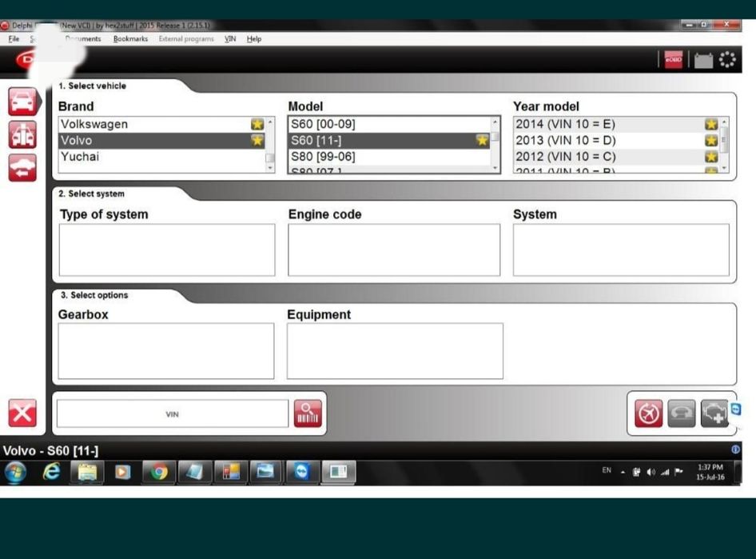Open the Help menu

coord(254,38)
